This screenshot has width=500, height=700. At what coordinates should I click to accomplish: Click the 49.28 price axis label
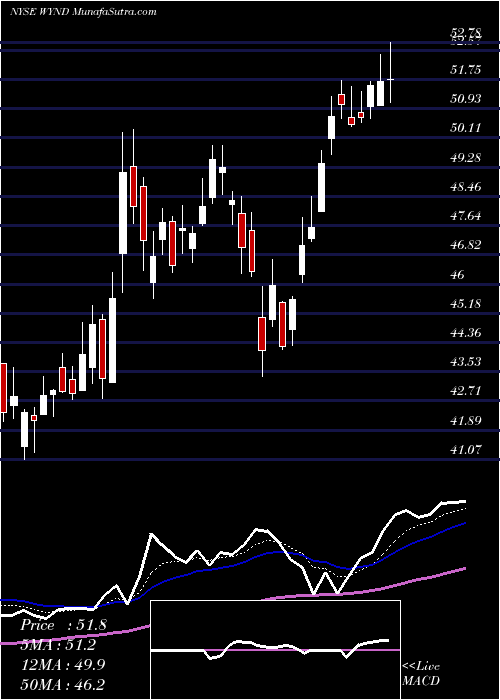[x=466, y=157]
